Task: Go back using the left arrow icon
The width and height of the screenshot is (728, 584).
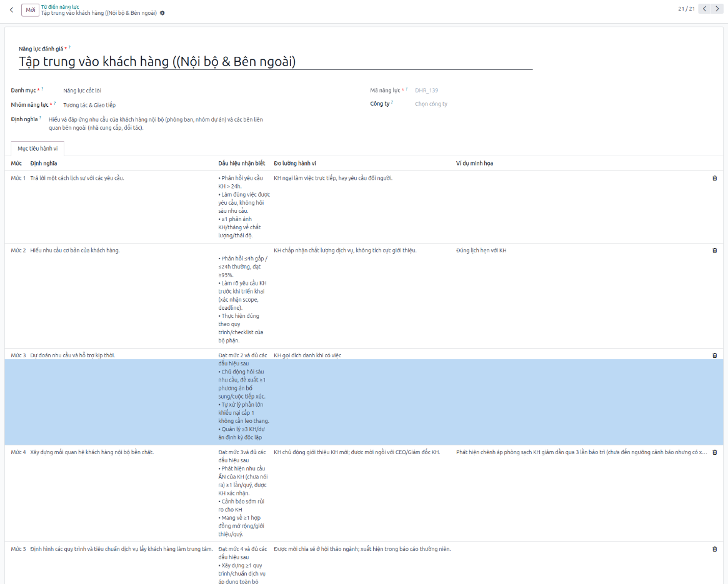Action: tap(12, 10)
